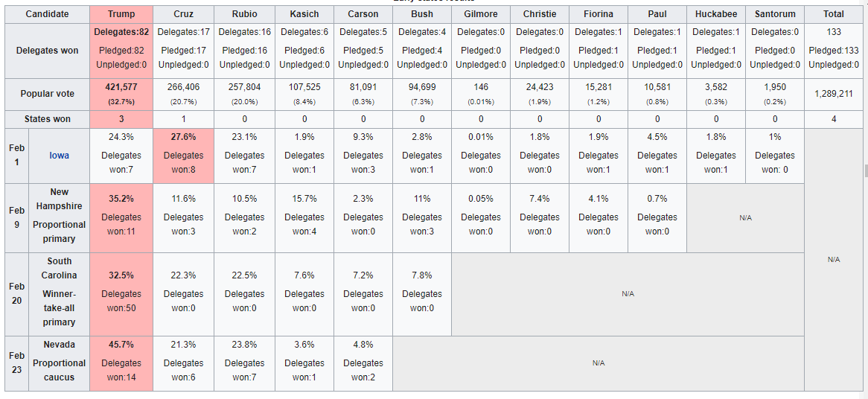Select Trump's 35.2% New Hampshire cell
This screenshot has width=868, height=399.
(121, 217)
